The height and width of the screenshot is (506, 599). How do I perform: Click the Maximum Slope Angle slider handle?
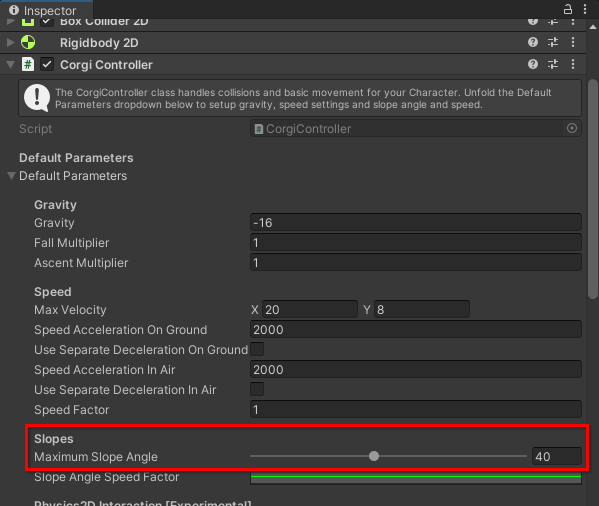pos(374,456)
